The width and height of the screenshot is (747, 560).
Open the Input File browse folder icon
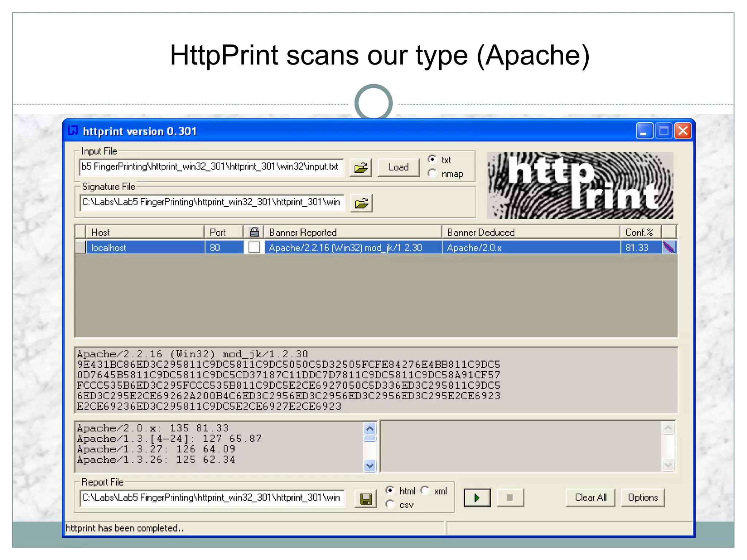(x=361, y=168)
